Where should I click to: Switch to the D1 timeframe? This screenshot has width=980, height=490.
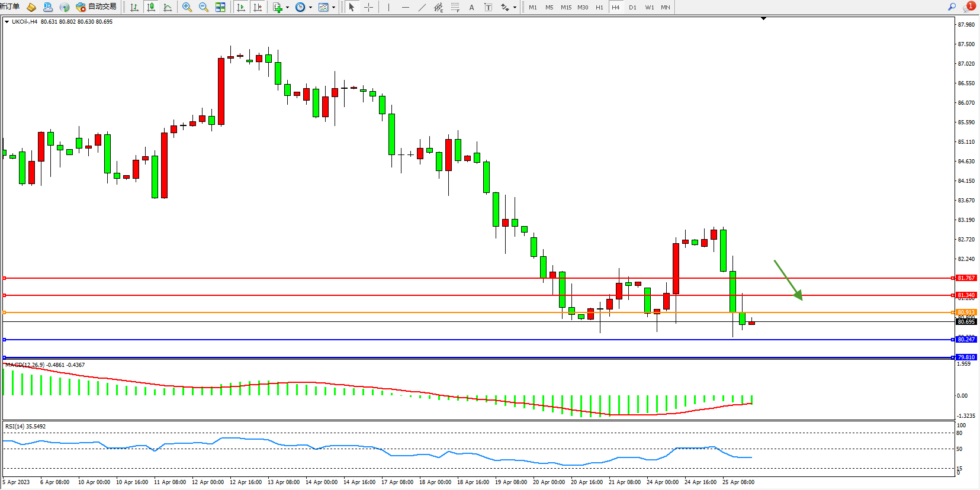[x=632, y=7]
